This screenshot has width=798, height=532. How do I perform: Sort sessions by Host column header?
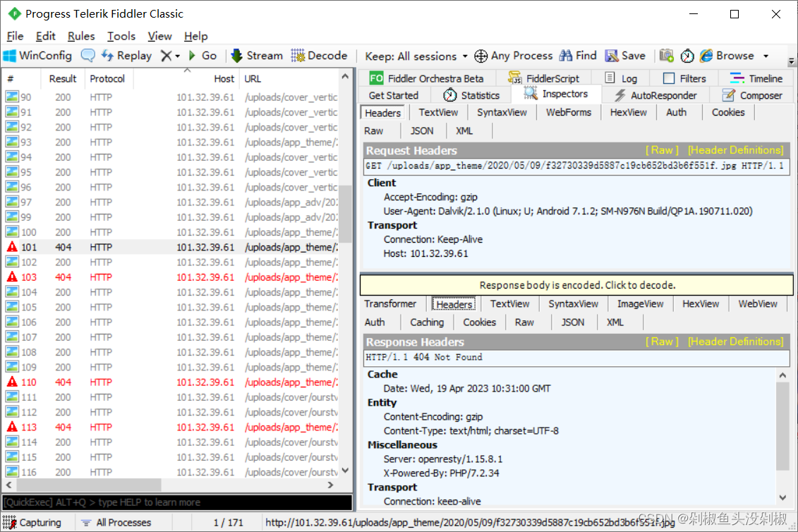(x=186, y=79)
